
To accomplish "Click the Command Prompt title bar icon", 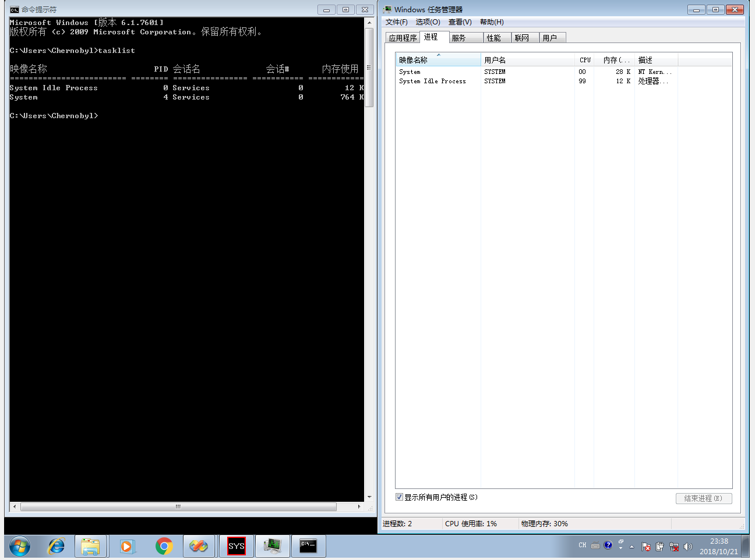I will click(15, 9).
